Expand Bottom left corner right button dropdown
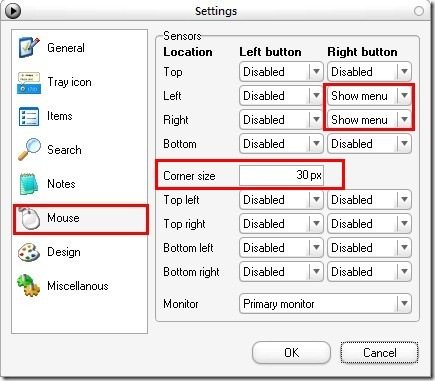This screenshot has width=435, height=381. (x=369, y=248)
